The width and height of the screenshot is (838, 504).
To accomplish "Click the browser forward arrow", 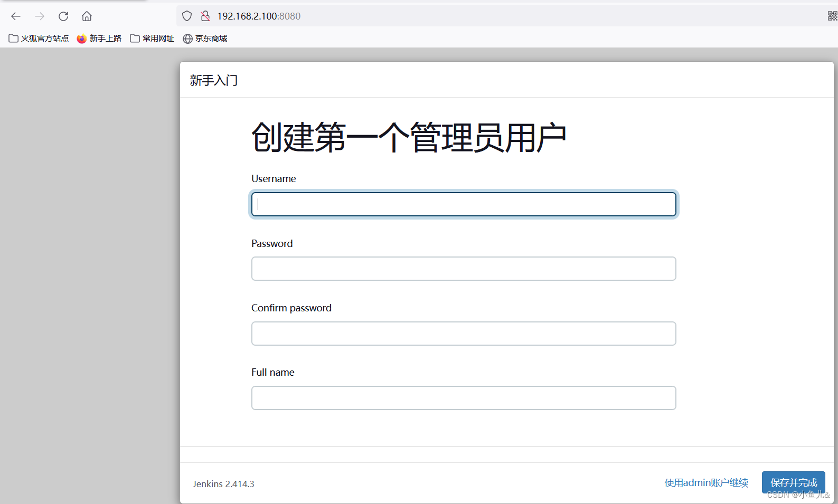I will tap(40, 16).
